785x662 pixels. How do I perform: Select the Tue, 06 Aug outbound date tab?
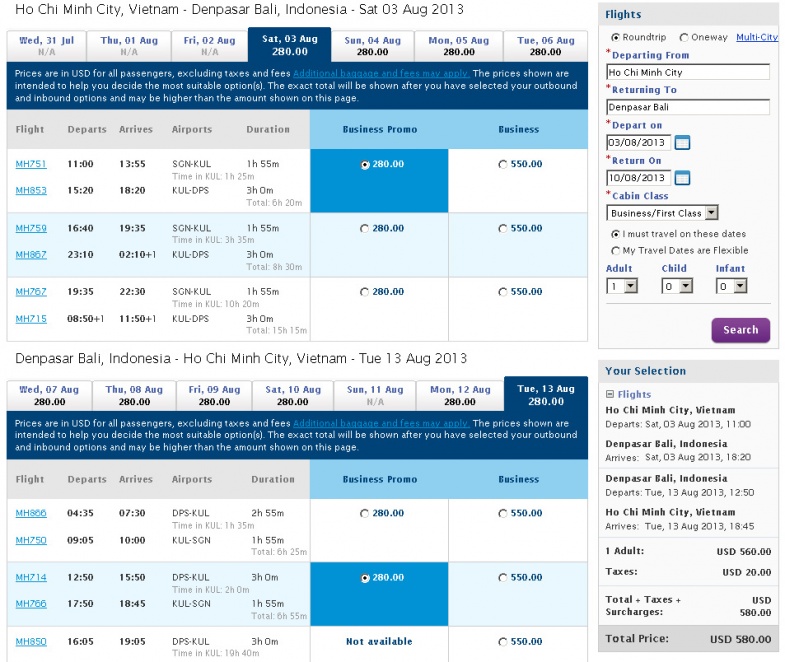[x=545, y=46]
